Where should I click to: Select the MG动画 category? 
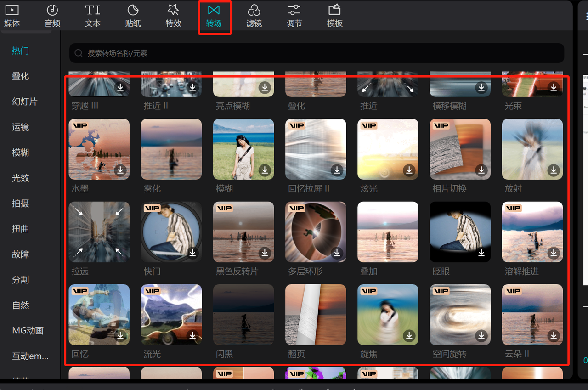(28, 331)
